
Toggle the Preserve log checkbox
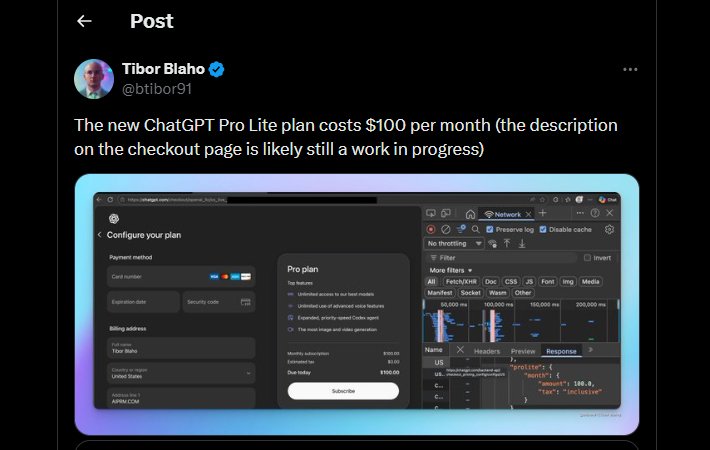tap(490, 230)
